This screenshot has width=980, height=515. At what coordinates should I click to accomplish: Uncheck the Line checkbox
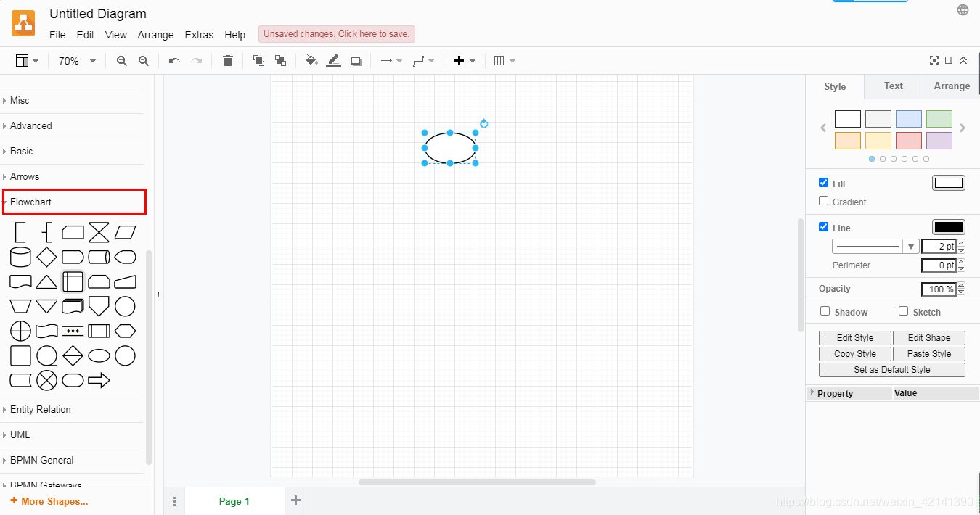[823, 227]
